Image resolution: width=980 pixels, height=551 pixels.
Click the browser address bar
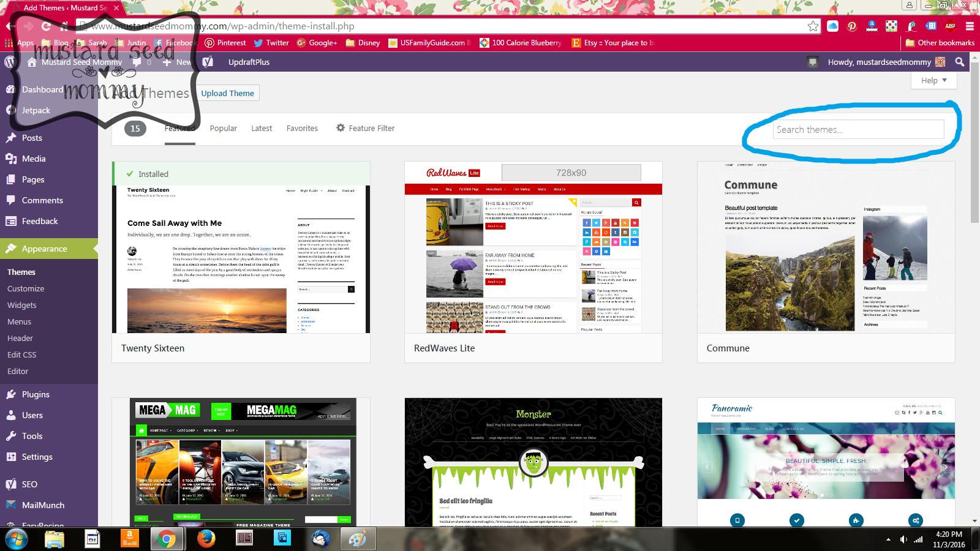tap(448, 26)
